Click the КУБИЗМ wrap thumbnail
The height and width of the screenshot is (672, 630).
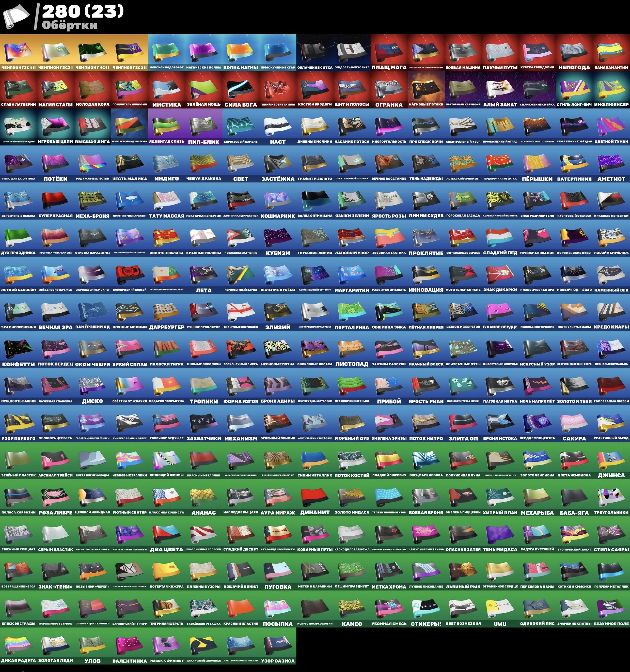pos(278,237)
